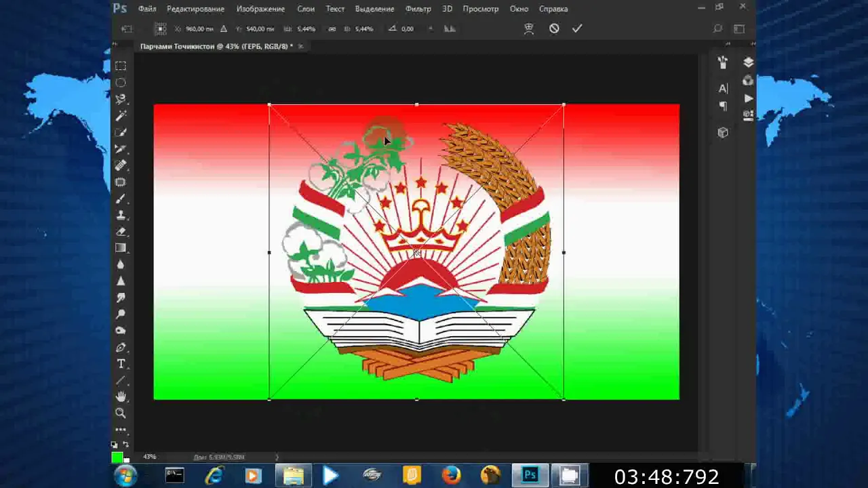Toggle the maintain aspect ratio link
The height and width of the screenshot is (488, 868).
point(332,29)
